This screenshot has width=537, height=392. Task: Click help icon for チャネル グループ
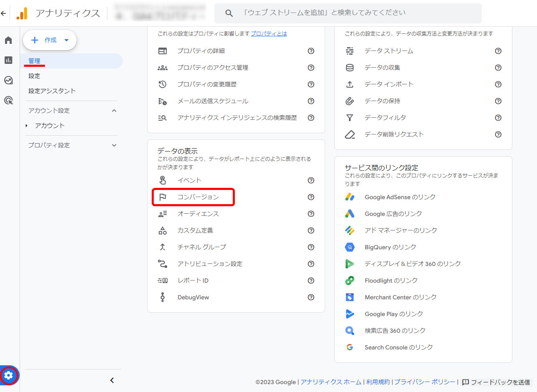(x=311, y=247)
